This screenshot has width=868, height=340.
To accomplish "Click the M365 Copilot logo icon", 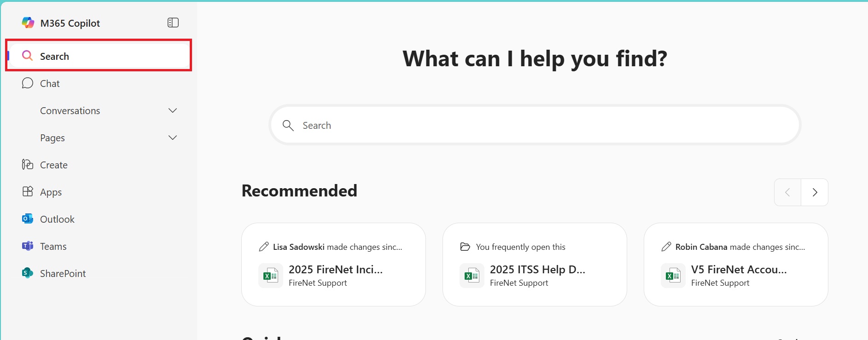I will [28, 23].
